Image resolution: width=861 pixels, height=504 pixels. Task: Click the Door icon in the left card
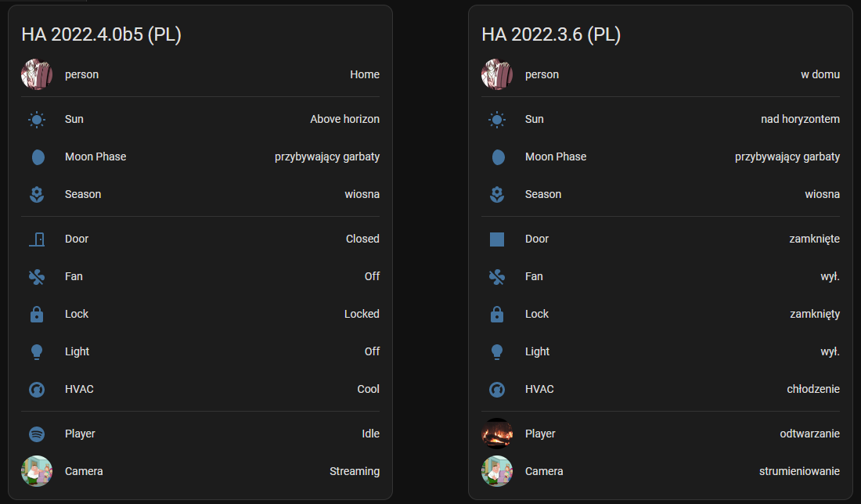coord(36,239)
